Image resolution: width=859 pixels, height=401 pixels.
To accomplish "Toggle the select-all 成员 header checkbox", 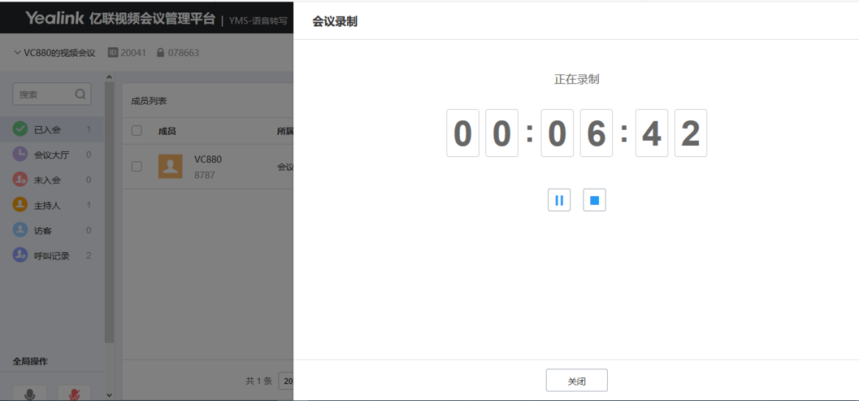I will [x=137, y=131].
